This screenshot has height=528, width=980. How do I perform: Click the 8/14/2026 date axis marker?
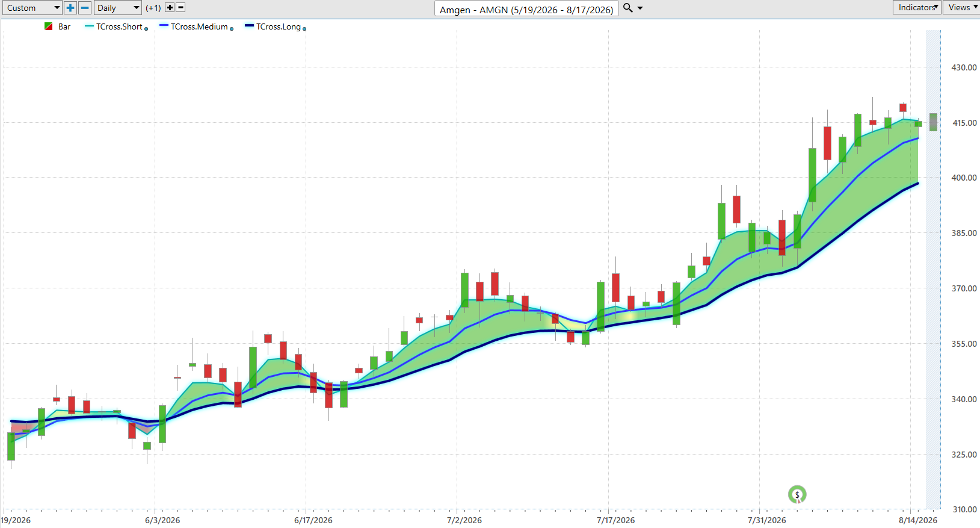click(917, 520)
